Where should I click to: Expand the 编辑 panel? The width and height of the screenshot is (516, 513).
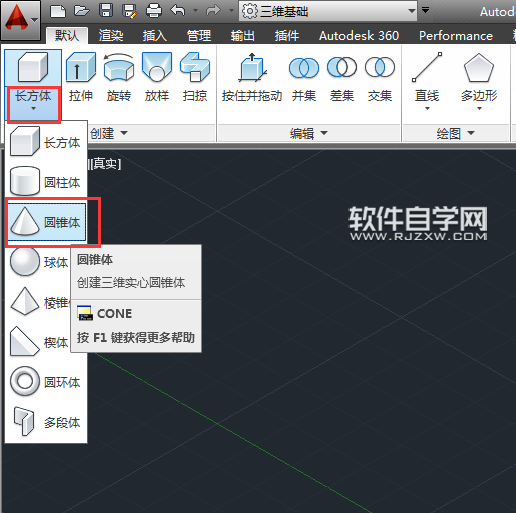pyautogui.click(x=309, y=133)
